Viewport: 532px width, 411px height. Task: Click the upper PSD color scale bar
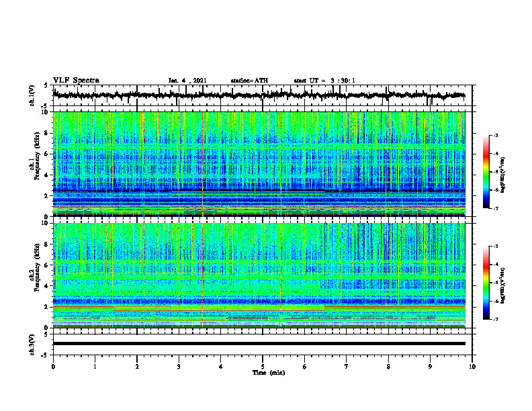[486, 172]
